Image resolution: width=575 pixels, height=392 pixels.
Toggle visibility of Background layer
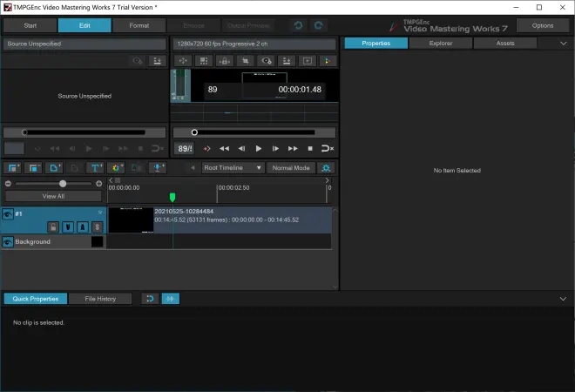[7, 242]
